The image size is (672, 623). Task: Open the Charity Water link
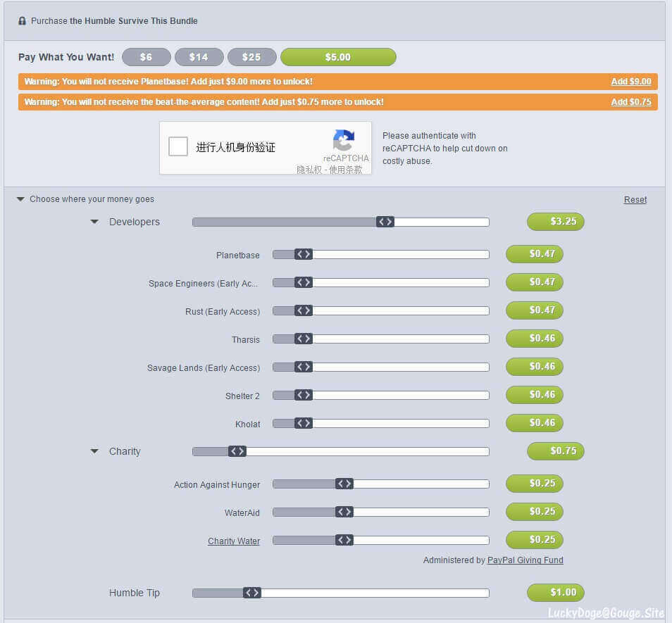pos(234,541)
